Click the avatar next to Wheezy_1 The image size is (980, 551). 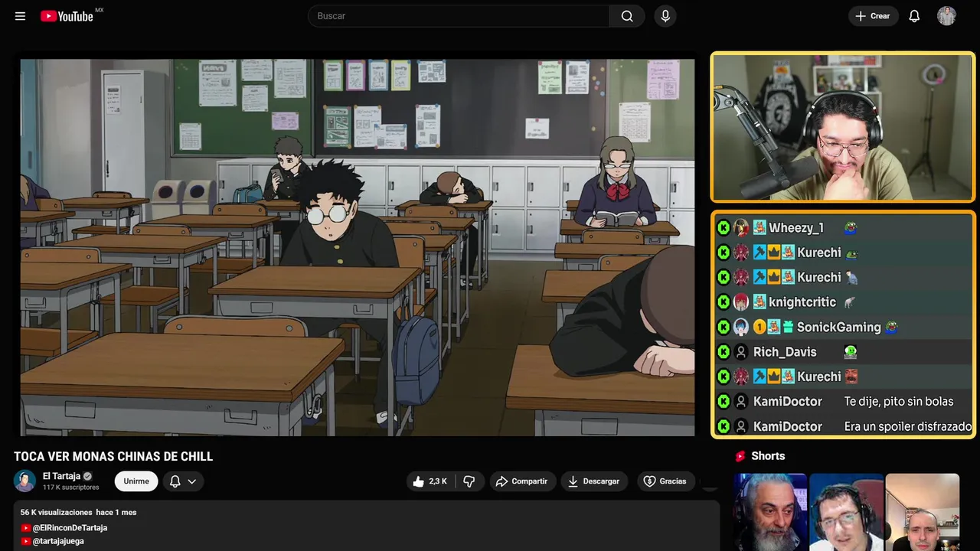(740, 227)
